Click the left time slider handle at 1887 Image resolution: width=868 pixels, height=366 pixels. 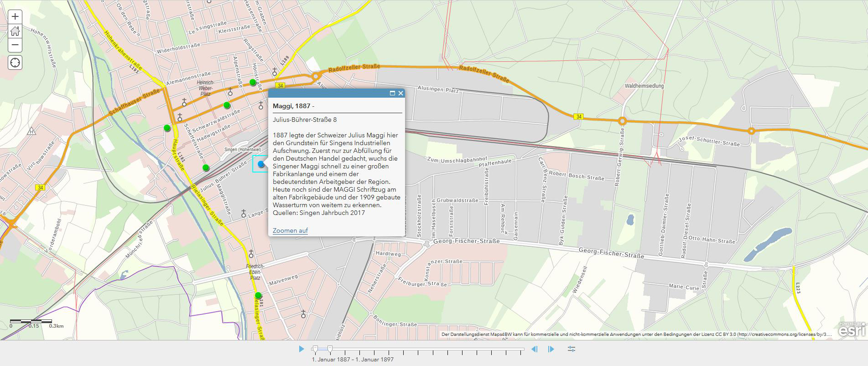tap(315, 349)
